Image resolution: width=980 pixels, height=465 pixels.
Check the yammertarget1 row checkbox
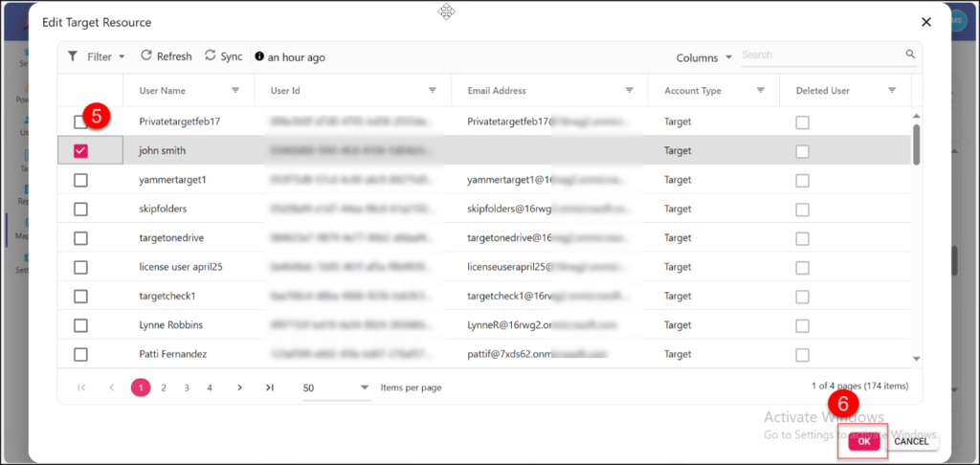[x=80, y=180]
